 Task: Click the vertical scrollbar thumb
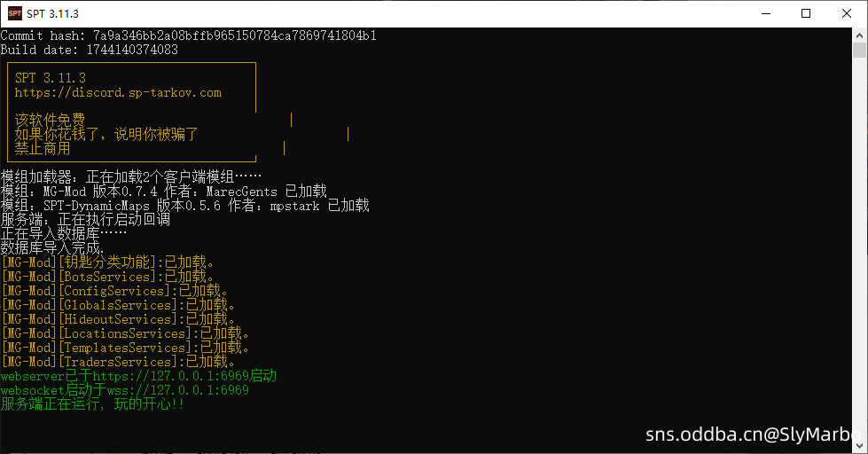860,50
